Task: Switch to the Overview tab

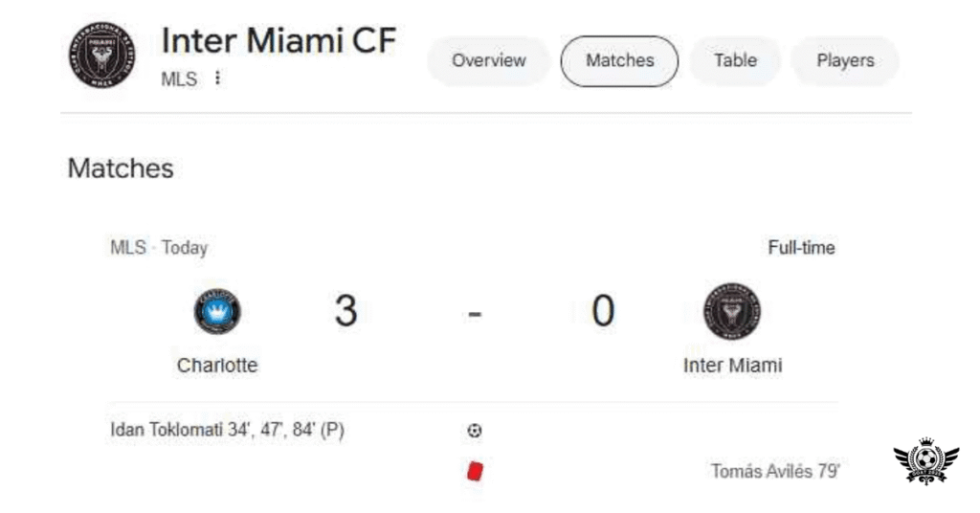Action: click(489, 60)
